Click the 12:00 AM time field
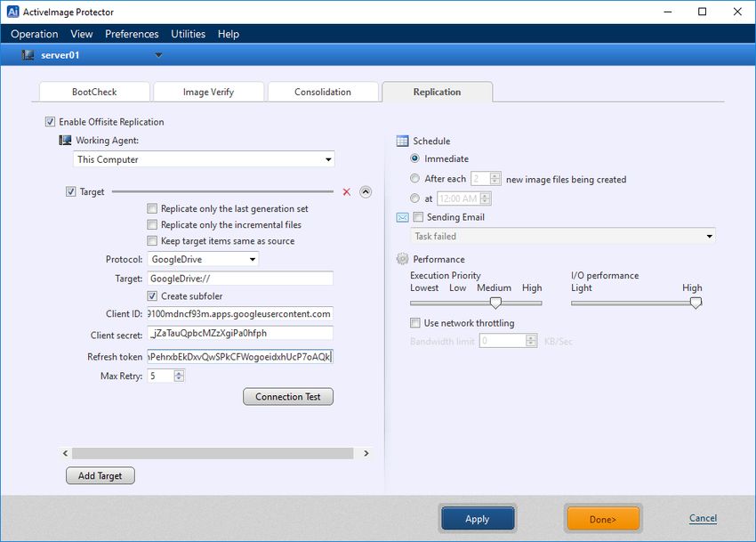 pos(459,198)
